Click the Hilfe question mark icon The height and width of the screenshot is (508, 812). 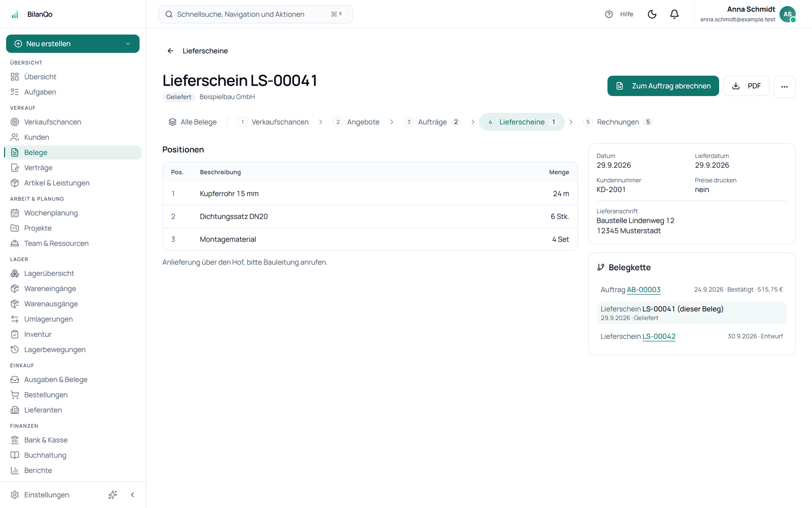tap(609, 14)
